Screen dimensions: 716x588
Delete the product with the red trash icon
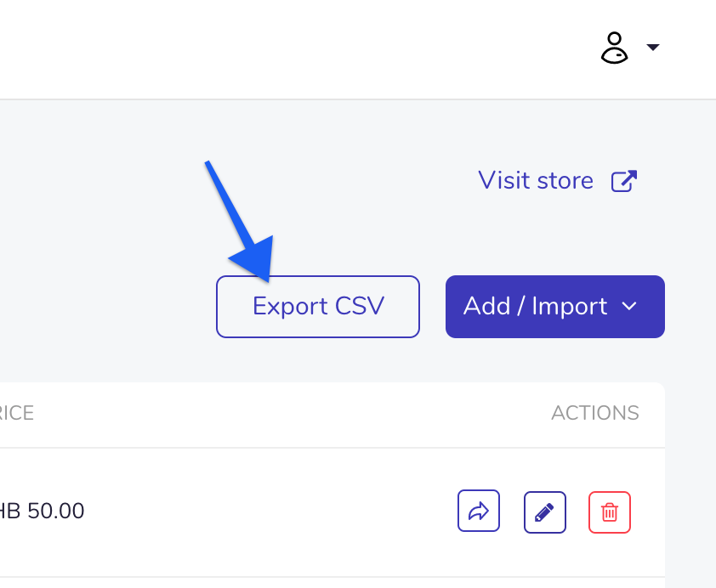click(x=610, y=512)
